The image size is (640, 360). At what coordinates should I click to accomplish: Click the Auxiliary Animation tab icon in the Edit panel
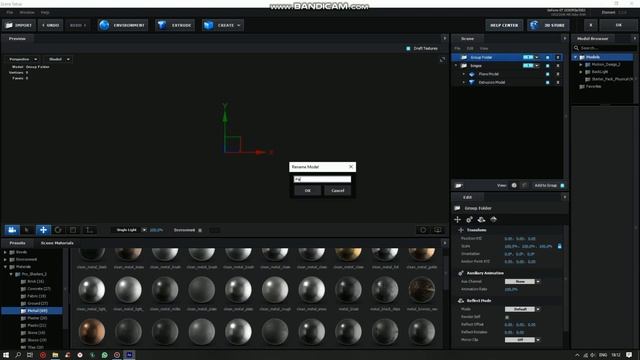(x=469, y=220)
